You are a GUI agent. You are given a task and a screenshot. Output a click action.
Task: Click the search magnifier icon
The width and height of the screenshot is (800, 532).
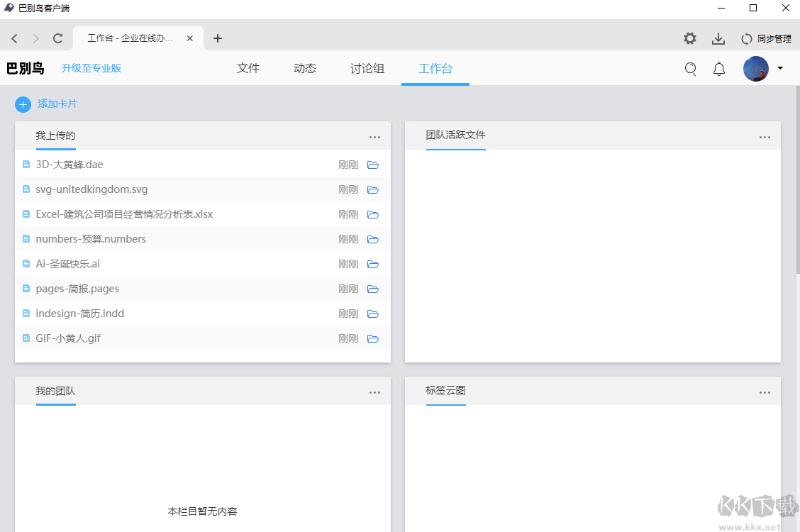(x=690, y=69)
